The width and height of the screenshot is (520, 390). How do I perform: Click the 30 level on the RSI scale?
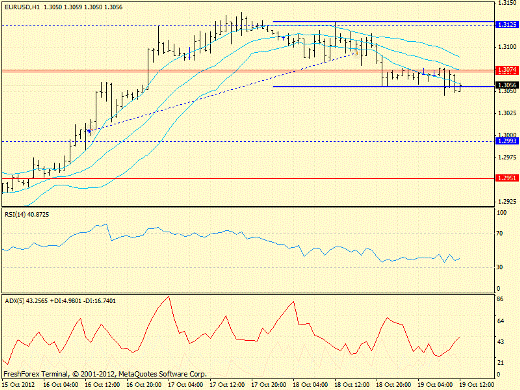(500, 267)
